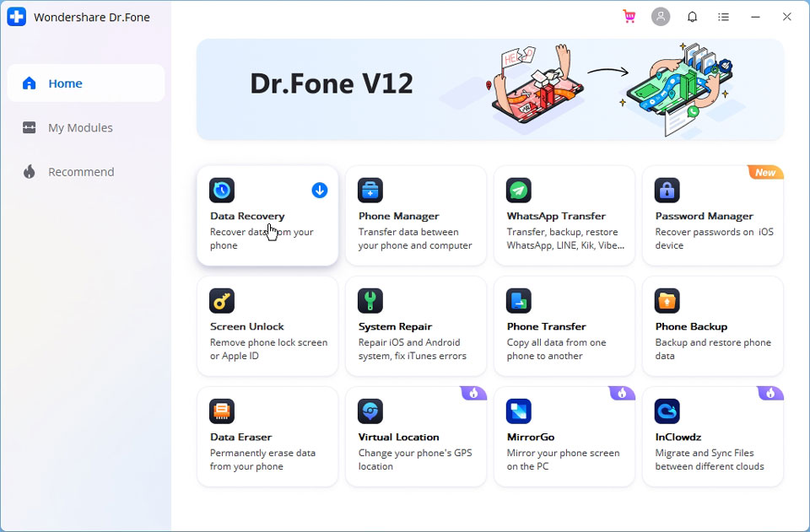Click 'Recover passwords on iOS device' text
The width and height of the screenshot is (810, 532).
pyautogui.click(x=714, y=239)
